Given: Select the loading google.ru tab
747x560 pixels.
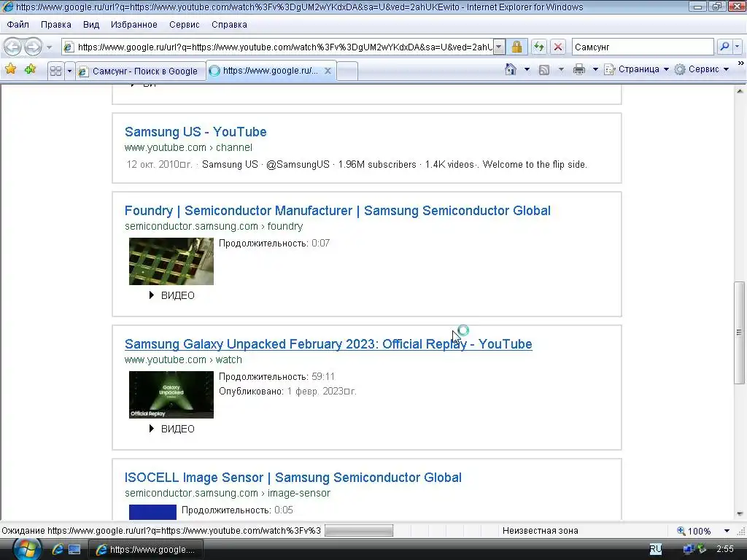Looking at the screenshot, I should pos(271,71).
